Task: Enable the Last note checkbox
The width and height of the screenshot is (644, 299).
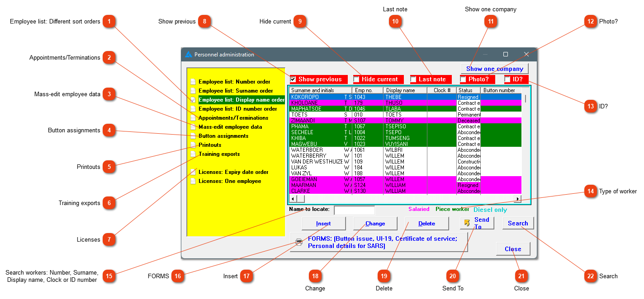Action: [x=413, y=79]
